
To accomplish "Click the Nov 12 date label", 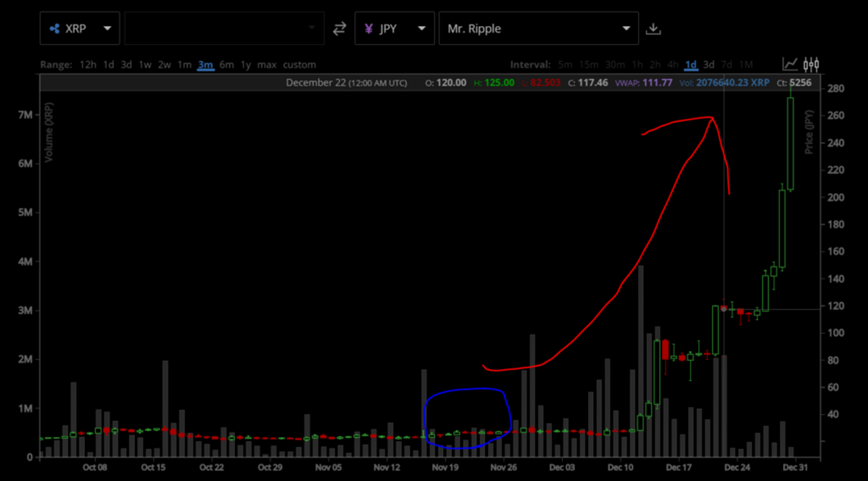I will 387,467.
